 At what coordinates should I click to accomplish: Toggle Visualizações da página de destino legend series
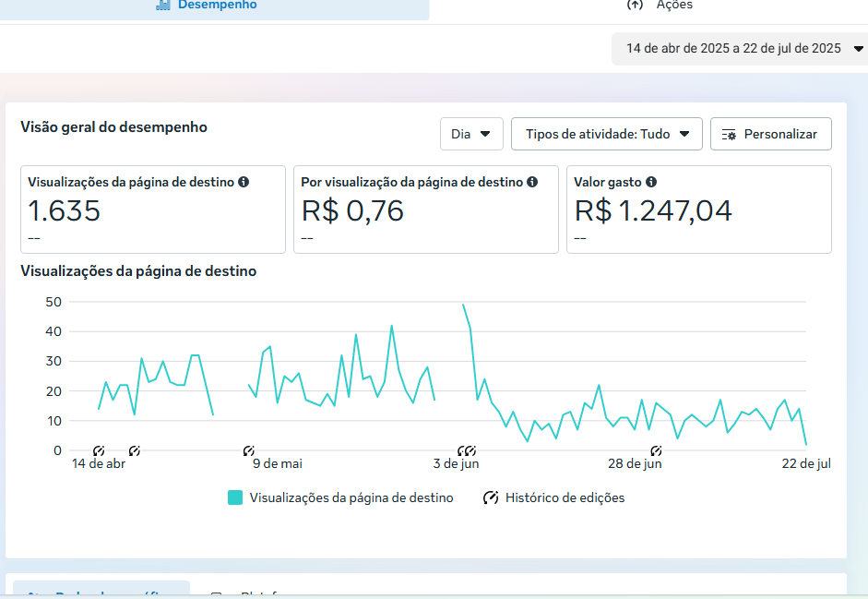[x=340, y=497]
